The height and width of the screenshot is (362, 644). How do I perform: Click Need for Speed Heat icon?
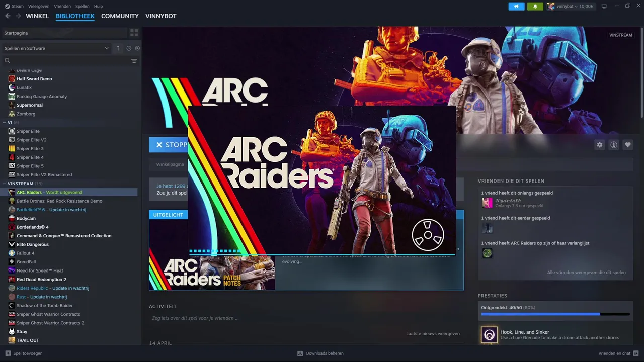coord(12,270)
